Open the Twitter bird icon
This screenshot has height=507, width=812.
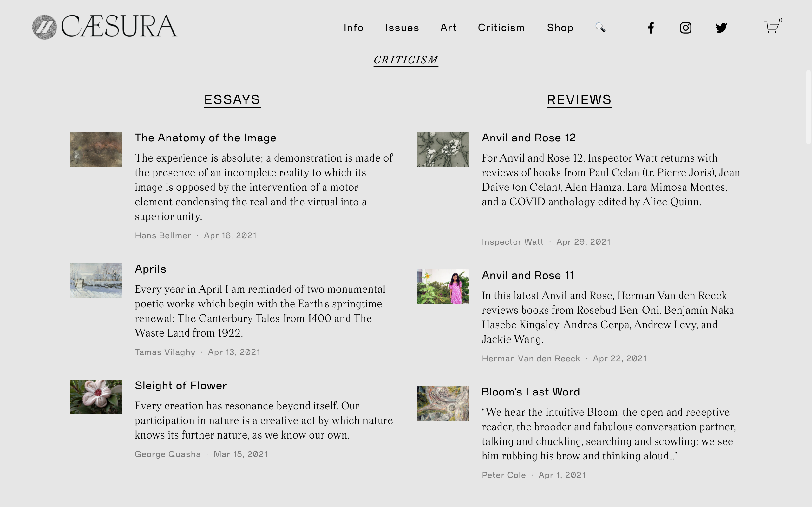point(721,28)
